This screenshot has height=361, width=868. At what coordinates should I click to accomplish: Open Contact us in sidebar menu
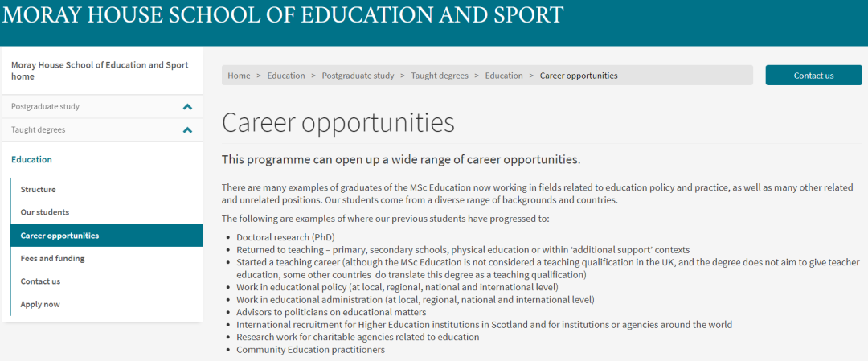[40, 281]
